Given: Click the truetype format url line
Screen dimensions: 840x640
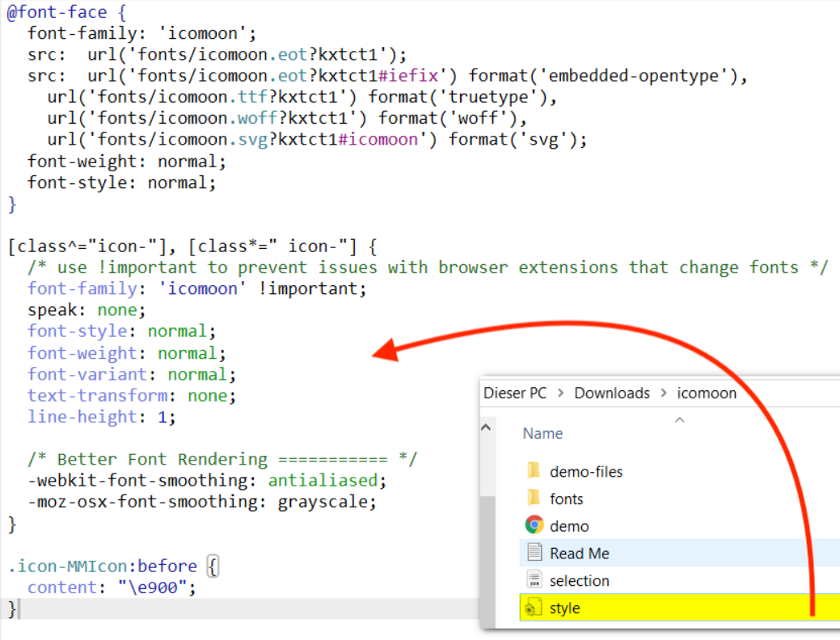Looking at the screenshot, I should (302, 97).
